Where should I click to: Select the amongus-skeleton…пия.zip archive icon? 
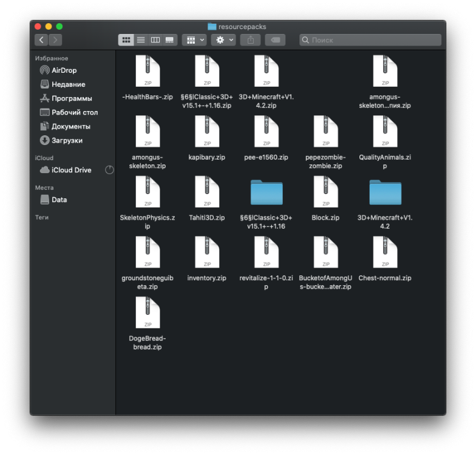coord(385,71)
